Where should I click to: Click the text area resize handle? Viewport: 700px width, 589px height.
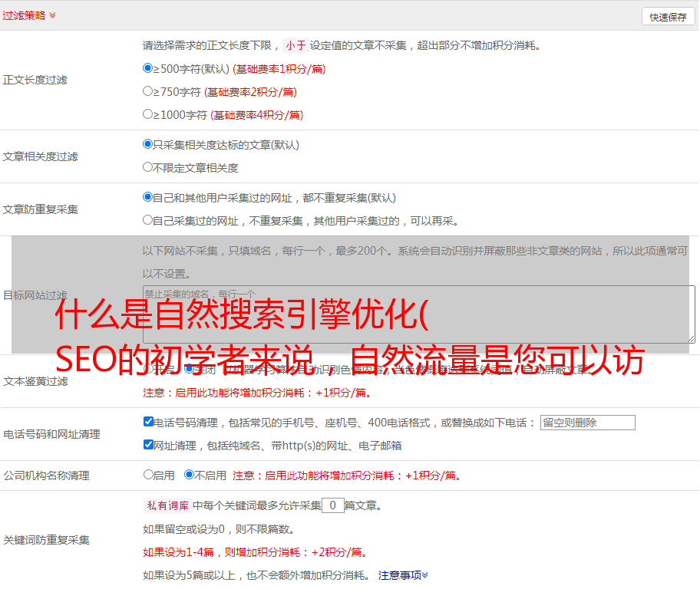691,338
